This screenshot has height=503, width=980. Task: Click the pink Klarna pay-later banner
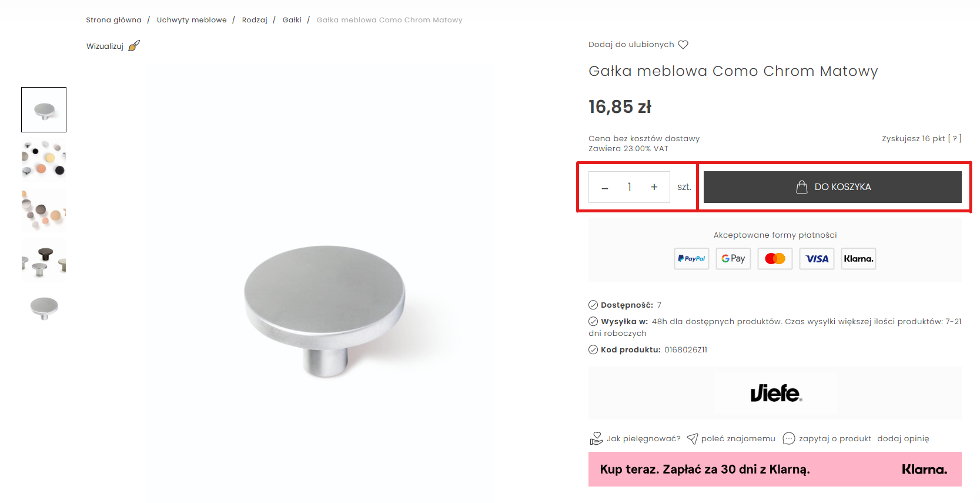775,469
